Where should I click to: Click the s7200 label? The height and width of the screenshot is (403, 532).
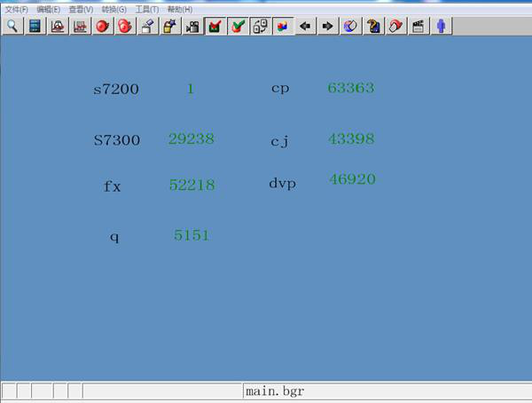coord(116,90)
